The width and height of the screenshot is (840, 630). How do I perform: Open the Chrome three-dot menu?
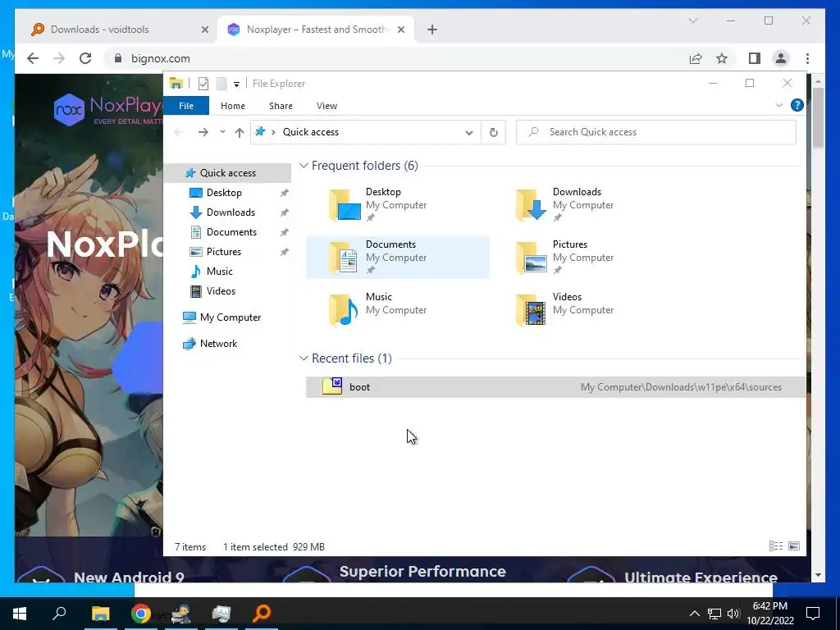point(807,58)
